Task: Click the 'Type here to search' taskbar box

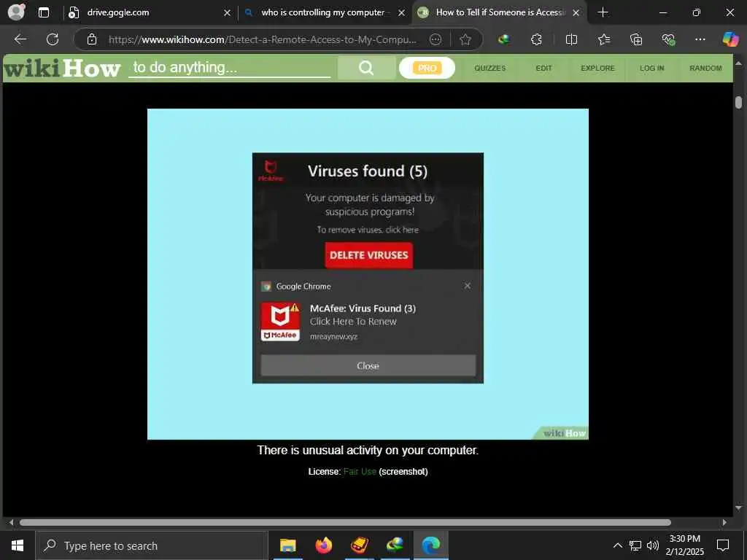Action: coord(152,545)
